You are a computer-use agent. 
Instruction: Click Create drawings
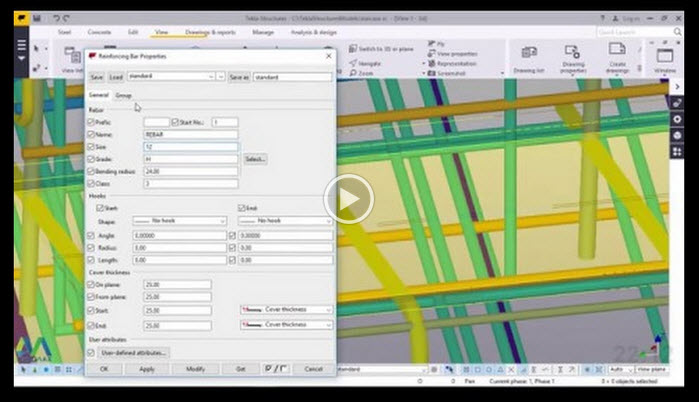coord(617,58)
